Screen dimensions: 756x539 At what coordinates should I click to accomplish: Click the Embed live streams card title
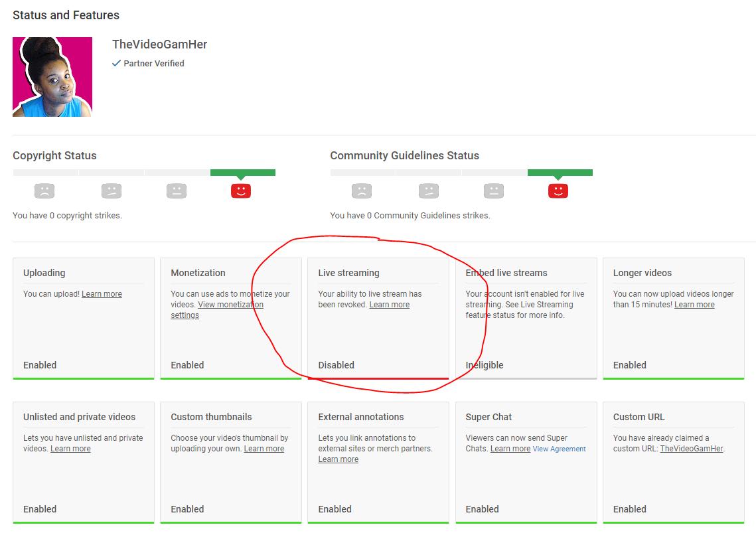tap(506, 273)
